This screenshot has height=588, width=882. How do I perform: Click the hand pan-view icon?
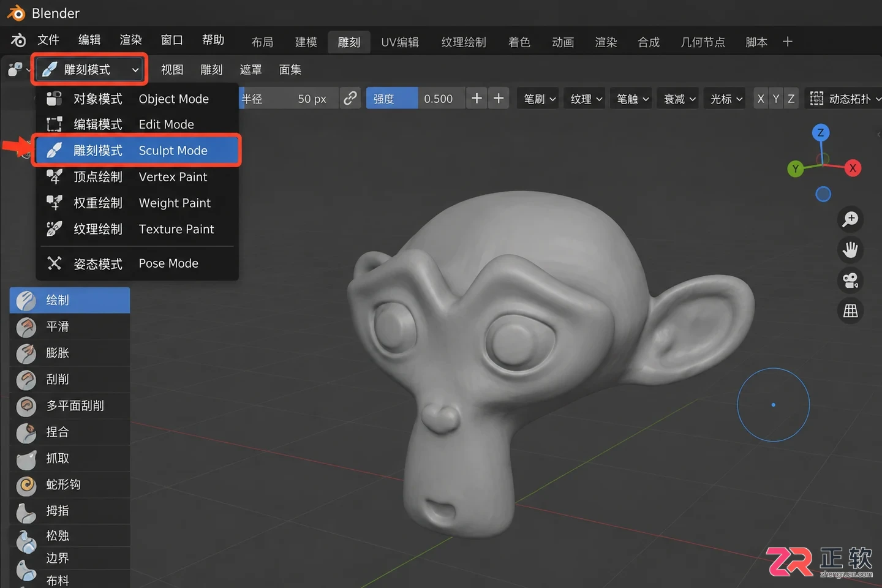pos(850,250)
